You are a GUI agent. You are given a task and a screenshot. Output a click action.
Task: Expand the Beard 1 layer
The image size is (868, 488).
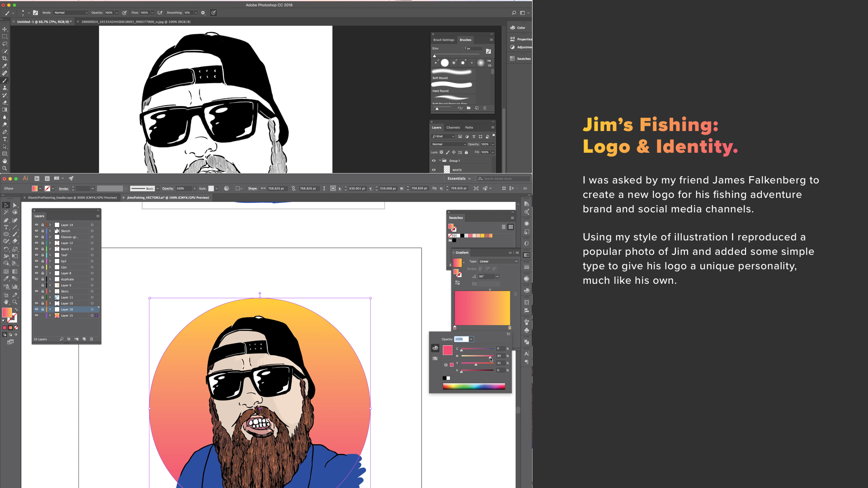50,249
